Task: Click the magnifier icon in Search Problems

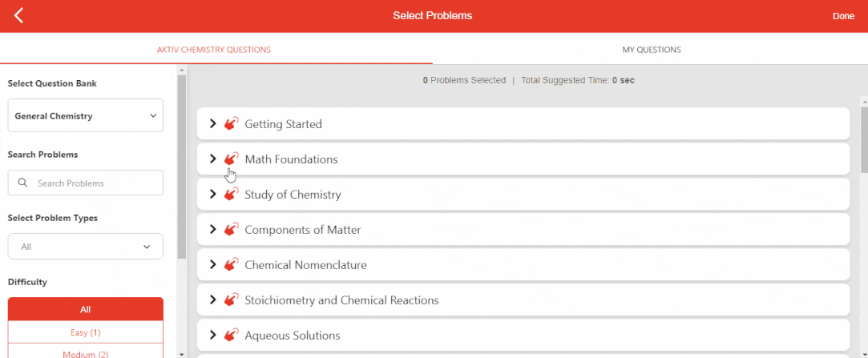Action: [22, 183]
